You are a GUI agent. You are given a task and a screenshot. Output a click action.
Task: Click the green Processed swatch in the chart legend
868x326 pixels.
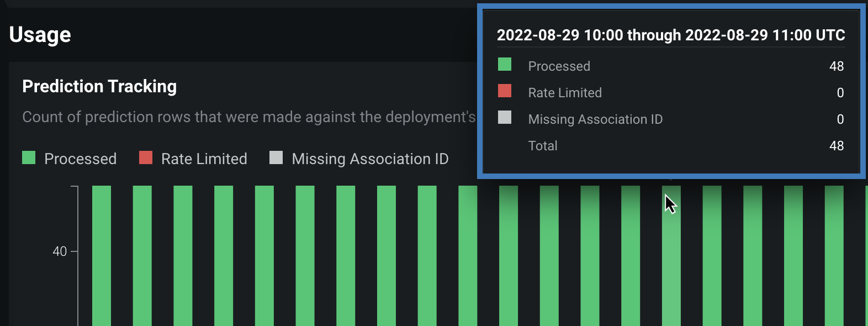pos(29,158)
